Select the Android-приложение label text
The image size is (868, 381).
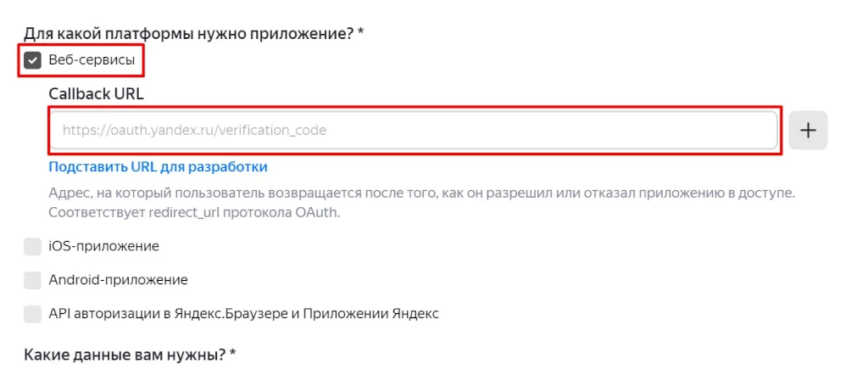[x=118, y=280]
